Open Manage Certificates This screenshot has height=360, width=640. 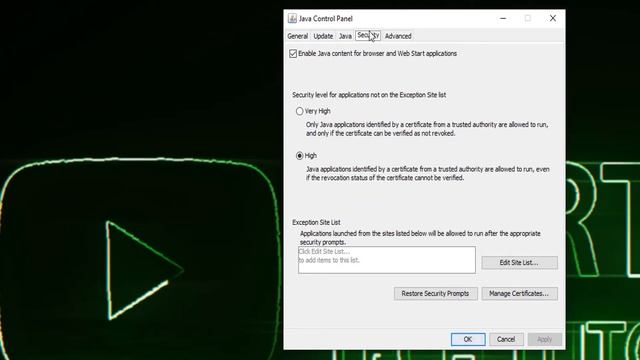(519, 293)
